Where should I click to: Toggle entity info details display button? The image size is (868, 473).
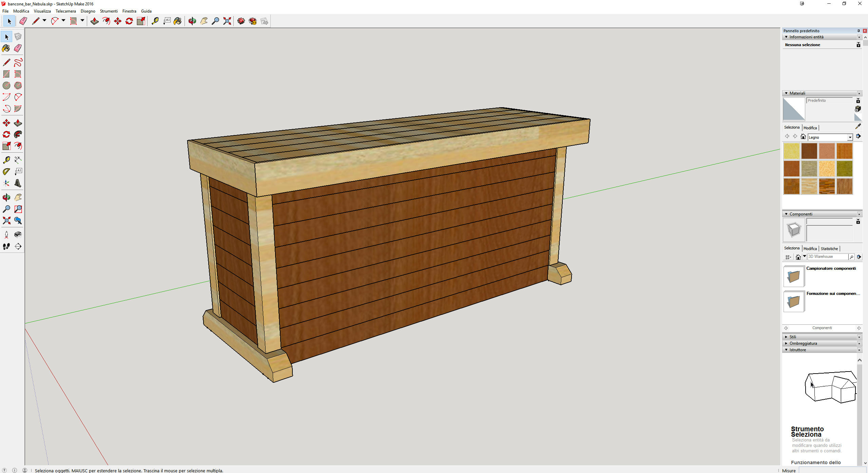coord(858,45)
